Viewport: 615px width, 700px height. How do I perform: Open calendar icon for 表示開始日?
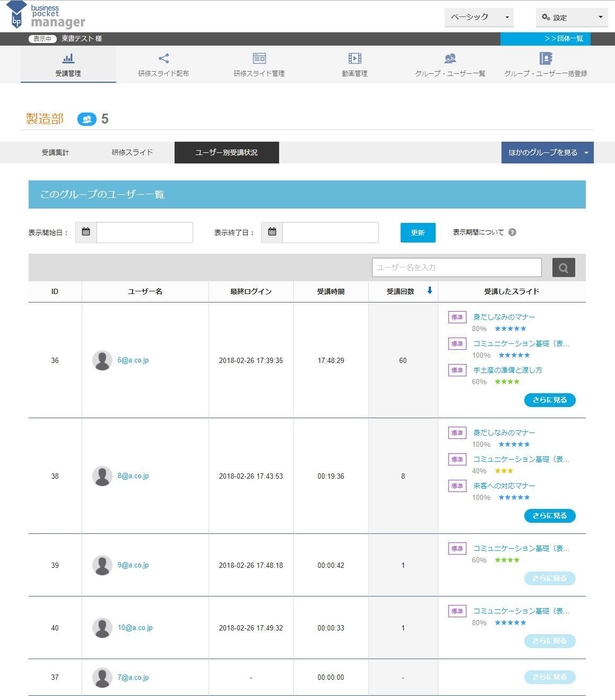coord(86,232)
